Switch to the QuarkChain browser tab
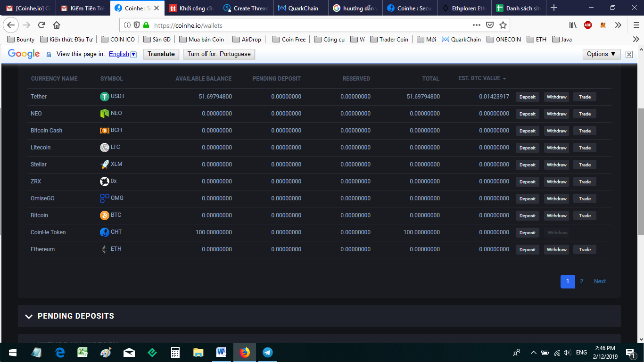This screenshot has height=362, width=644. (x=300, y=8)
